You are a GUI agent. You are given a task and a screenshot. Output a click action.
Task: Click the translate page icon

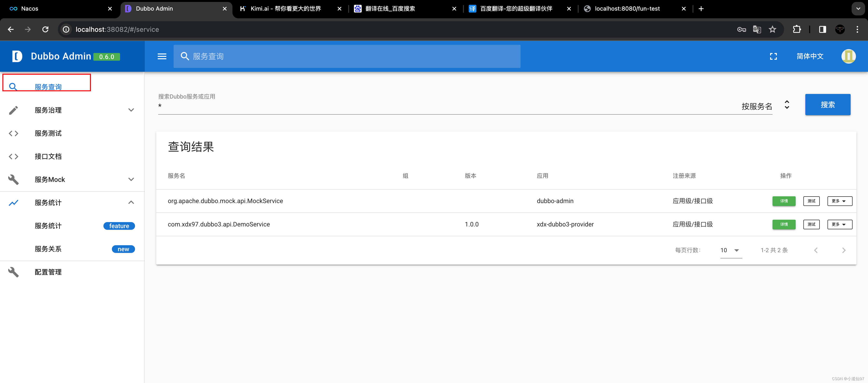(x=757, y=29)
